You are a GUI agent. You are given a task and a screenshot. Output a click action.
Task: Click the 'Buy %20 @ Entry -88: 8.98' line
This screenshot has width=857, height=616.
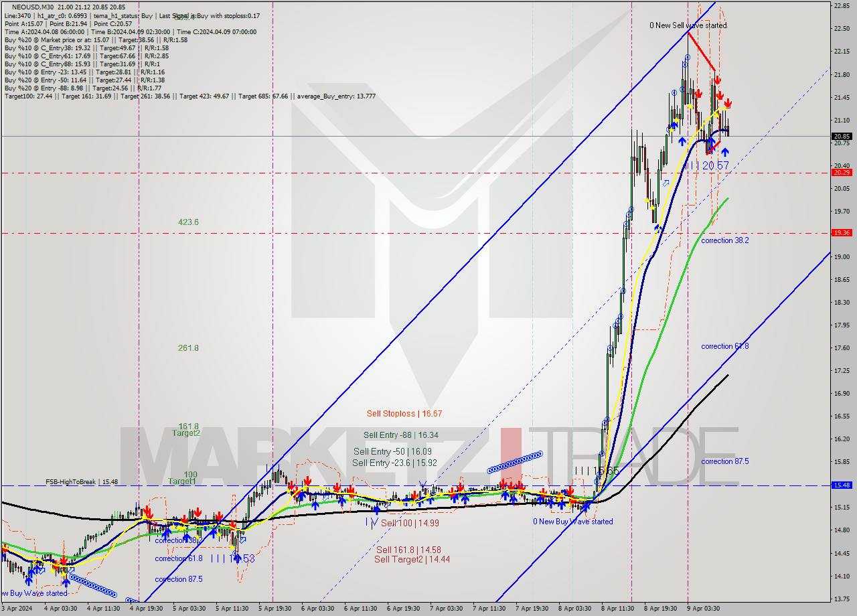pyautogui.click(x=82, y=88)
